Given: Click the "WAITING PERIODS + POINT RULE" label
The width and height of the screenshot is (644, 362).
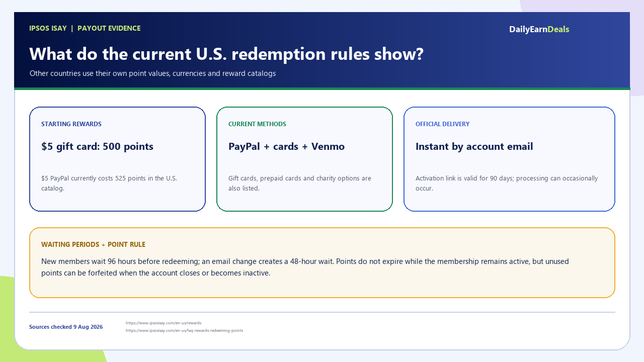Looking at the screenshot, I should [93, 244].
